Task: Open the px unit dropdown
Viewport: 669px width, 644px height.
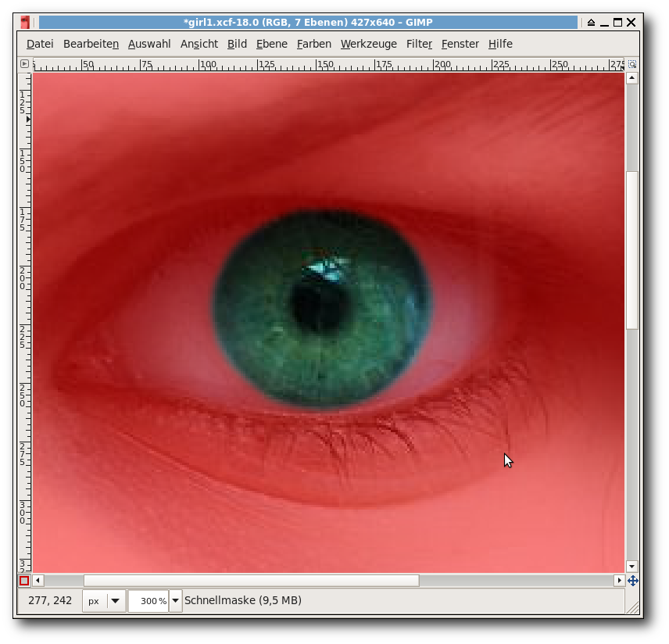Action: point(104,601)
